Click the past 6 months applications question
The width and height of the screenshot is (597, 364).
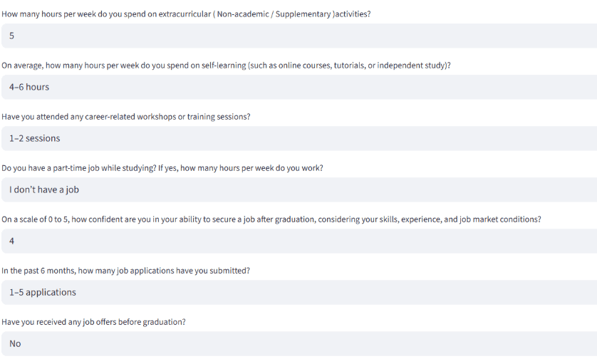pos(125,271)
